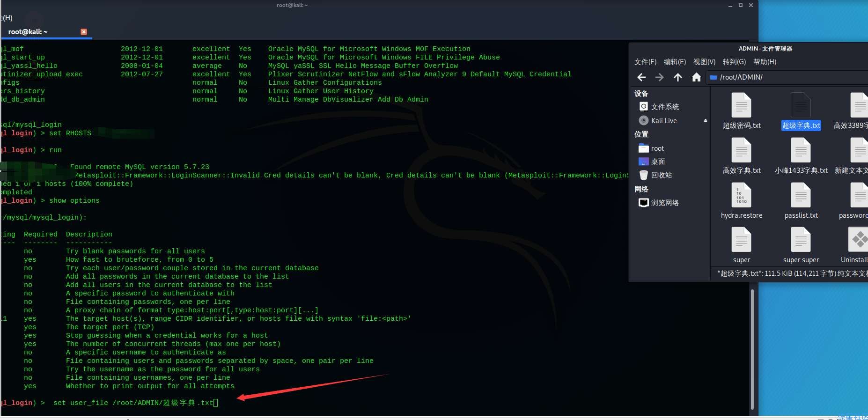The width and height of the screenshot is (868, 420).
Task: Select the 小峰1433字典.txt file icon
Action: coord(801,150)
